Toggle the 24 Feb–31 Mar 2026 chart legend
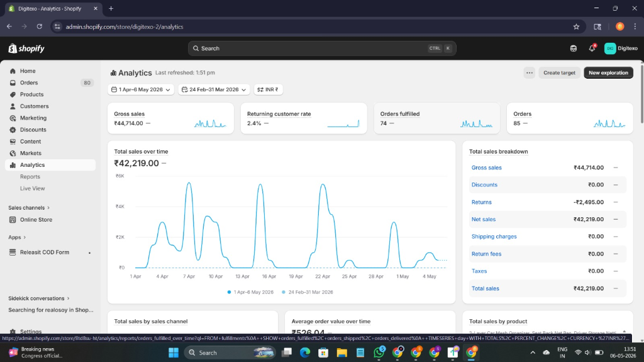Screen dimensions: 644x362 [307, 292]
